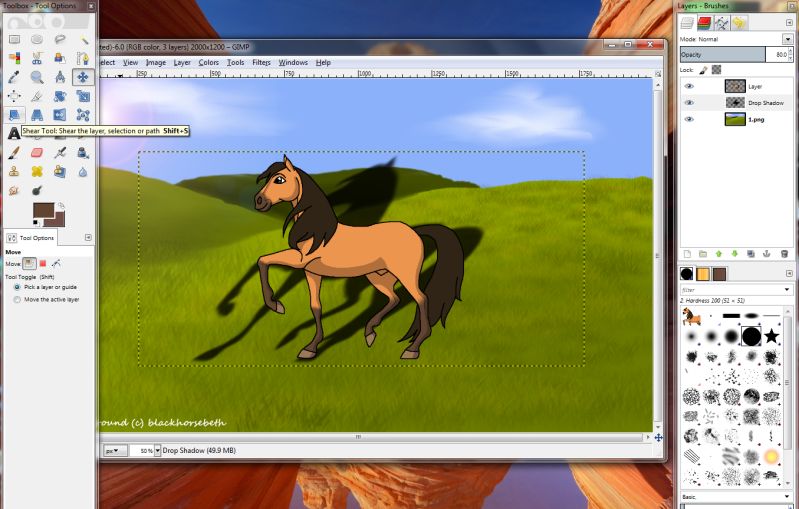
Task: Duplicate the current layer button
Action: [x=751, y=254]
